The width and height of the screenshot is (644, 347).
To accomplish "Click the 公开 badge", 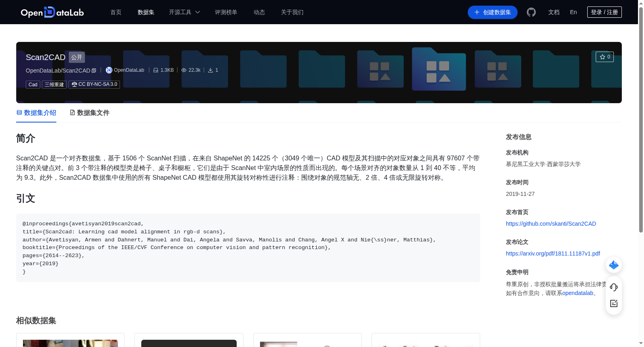I will coord(77,57).
